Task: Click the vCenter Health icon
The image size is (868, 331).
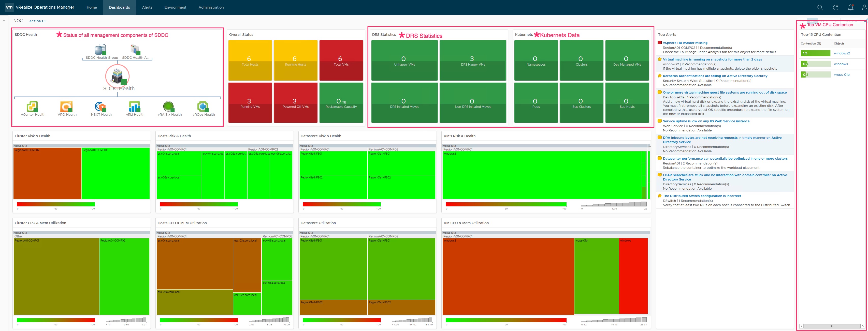Action: [32, 107]
